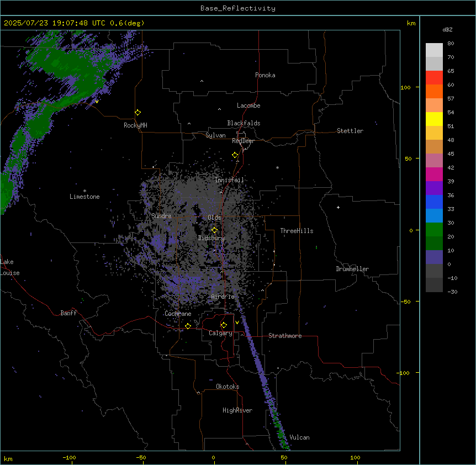
Task: Pick the orange 60-57 dBZ legend swatch
Action: coord(434,91)
